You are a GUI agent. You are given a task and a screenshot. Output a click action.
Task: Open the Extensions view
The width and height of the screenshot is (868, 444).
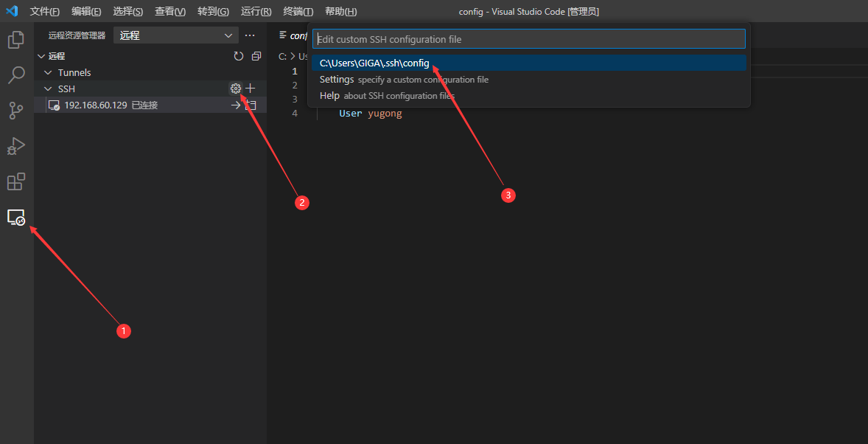16,181
